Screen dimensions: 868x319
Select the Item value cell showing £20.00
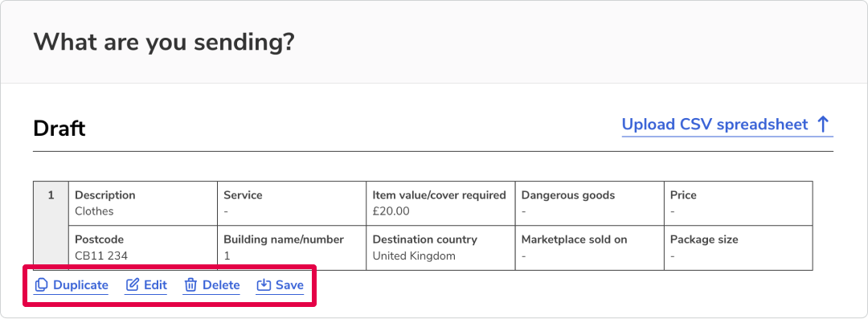point(440,203)
